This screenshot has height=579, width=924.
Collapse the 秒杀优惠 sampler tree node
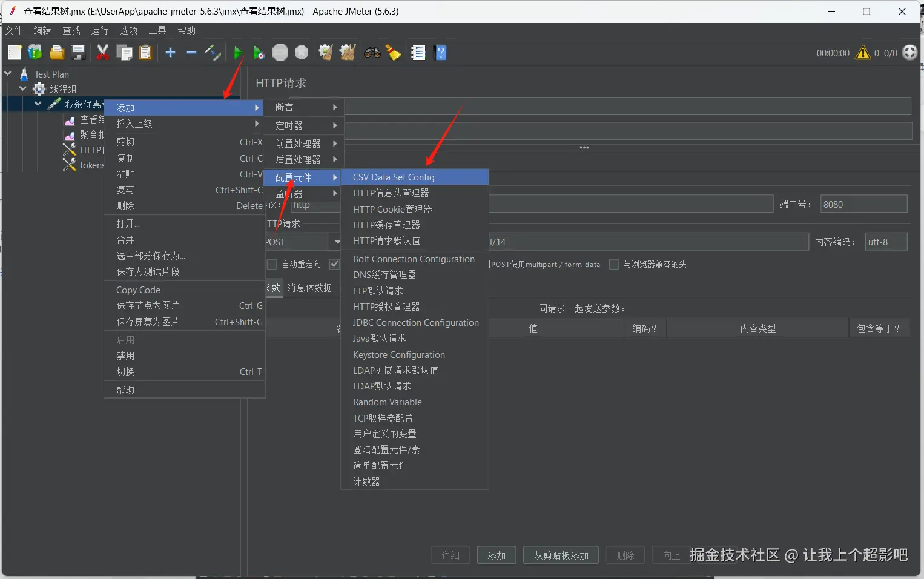(x=38, y=104)
